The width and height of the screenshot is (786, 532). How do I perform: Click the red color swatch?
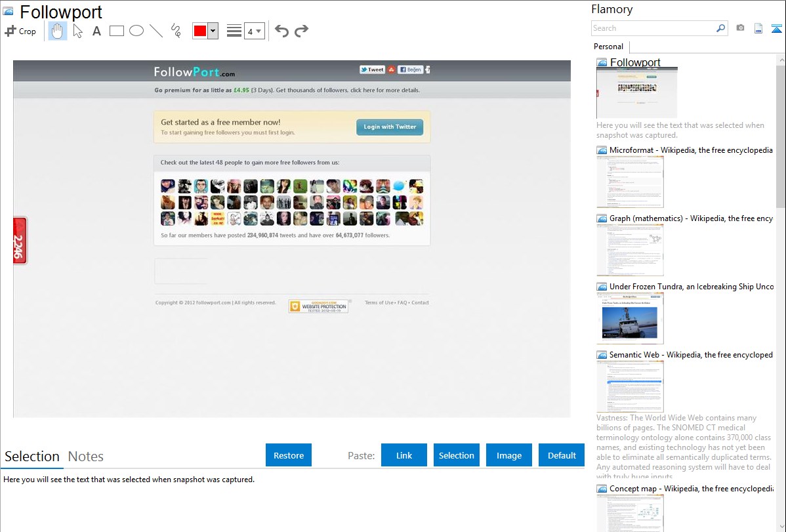199,31
